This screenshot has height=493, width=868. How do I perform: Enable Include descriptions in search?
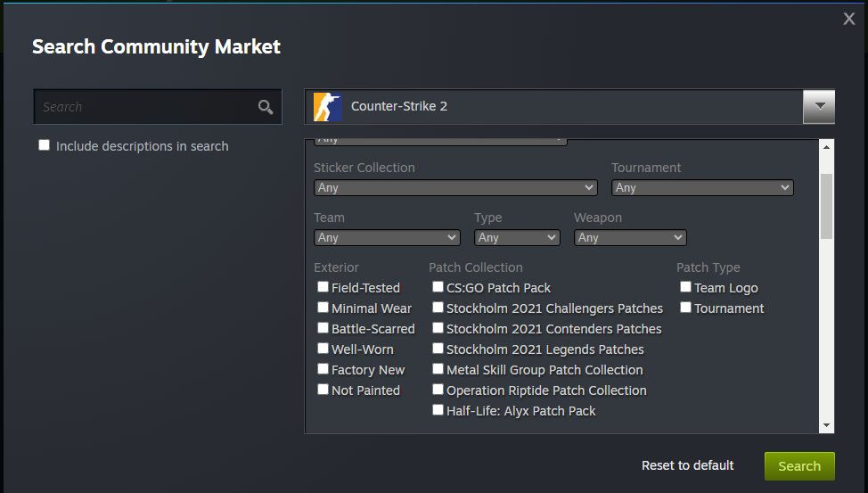pyautogui.click(x=45, y=145)
